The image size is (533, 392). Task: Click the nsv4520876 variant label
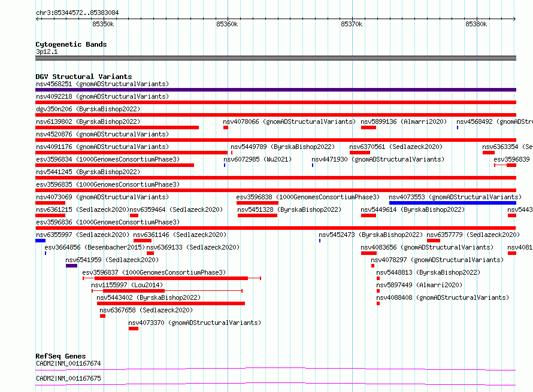click(102, 134)
